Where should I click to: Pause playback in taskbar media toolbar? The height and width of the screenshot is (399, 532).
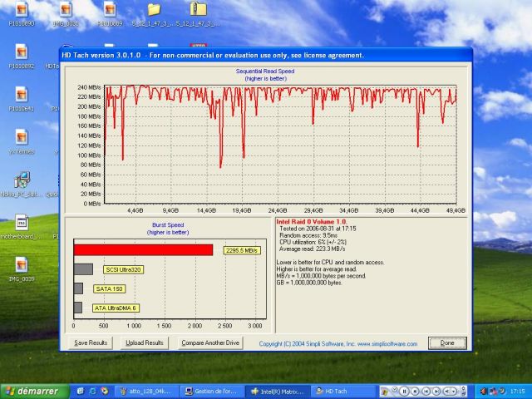coord(404,392)
